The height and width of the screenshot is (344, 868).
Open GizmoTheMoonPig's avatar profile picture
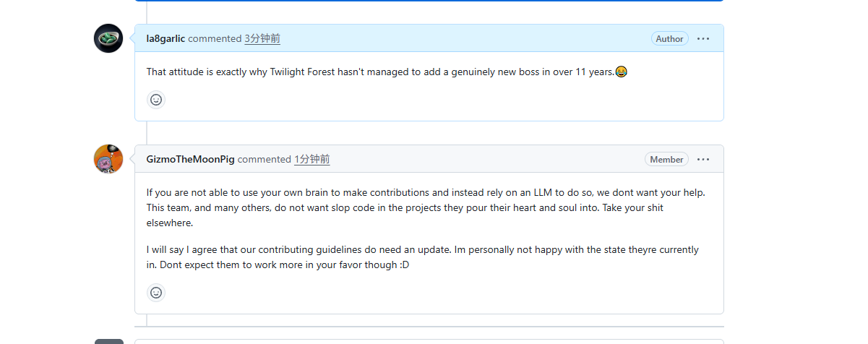tap(108, 159)
